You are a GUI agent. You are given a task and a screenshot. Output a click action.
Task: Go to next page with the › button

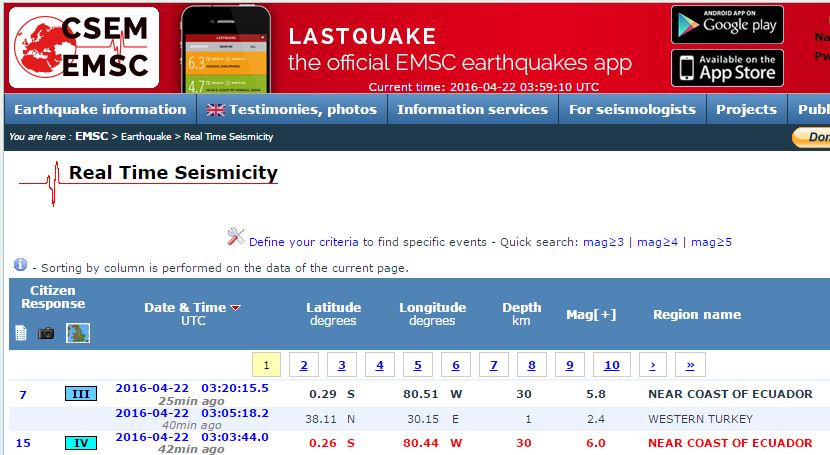pyautogui.click(x=652, y=365)
